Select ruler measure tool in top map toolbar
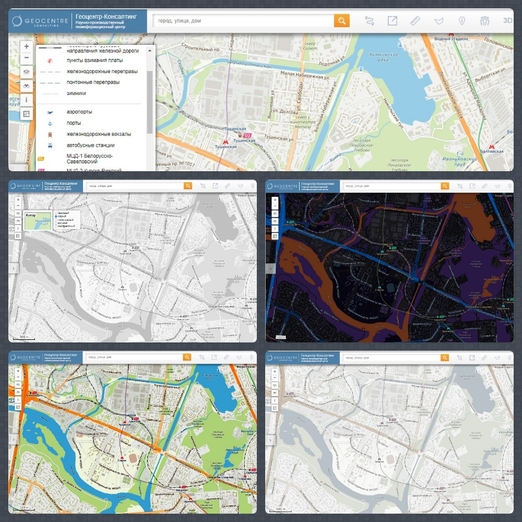Screen dimensions: 522x522 (x=415, y=21)
